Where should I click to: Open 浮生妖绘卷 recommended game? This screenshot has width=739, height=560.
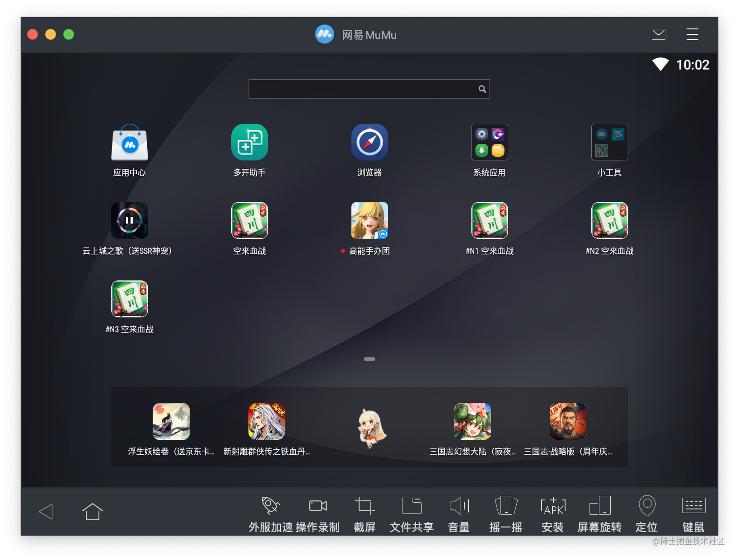click(x=171, y=421)
